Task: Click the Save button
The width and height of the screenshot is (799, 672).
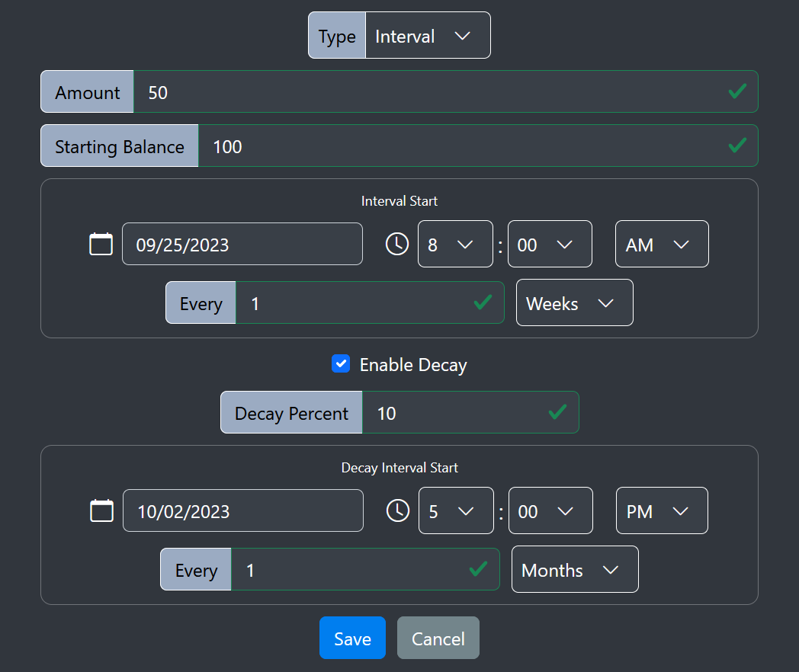Action: 353,638
